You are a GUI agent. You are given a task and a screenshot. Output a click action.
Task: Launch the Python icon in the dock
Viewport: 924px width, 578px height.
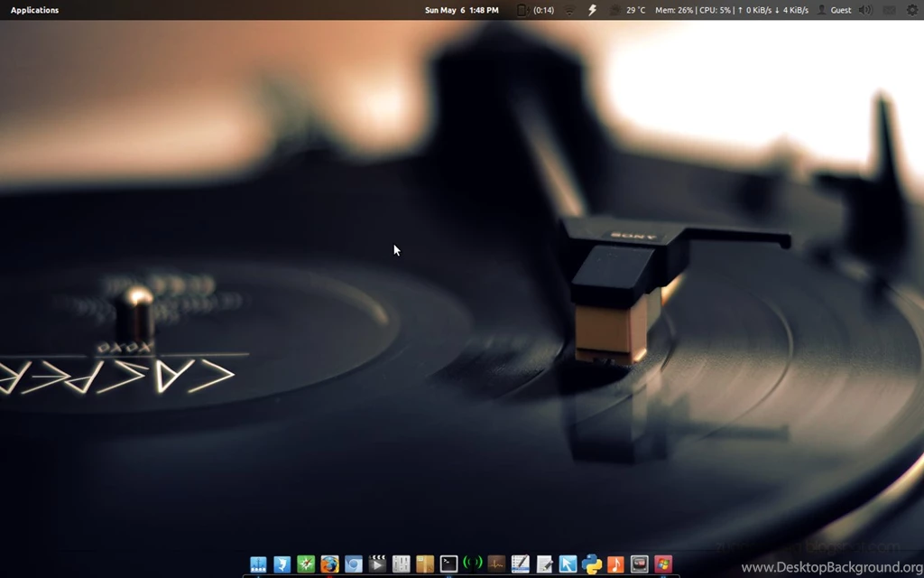592,564
